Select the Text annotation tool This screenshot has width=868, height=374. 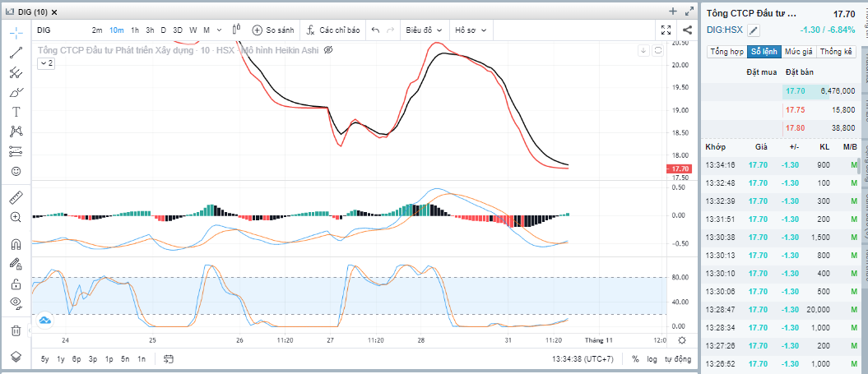click(16, 111)
